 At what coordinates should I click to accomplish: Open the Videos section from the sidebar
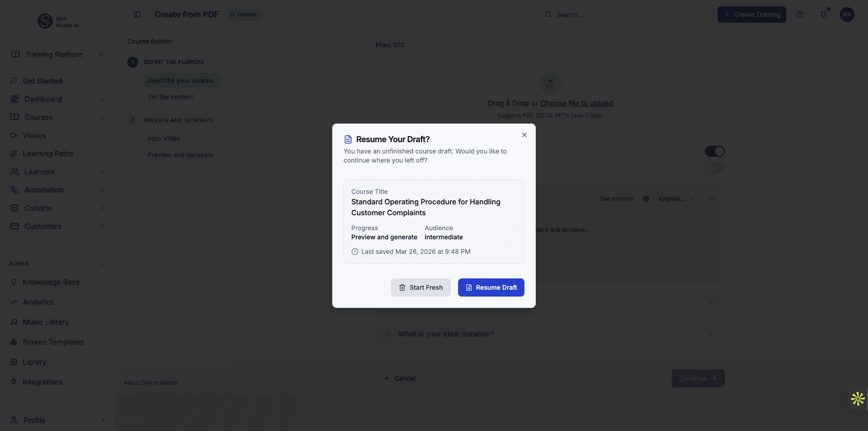[x=34, y=135]
